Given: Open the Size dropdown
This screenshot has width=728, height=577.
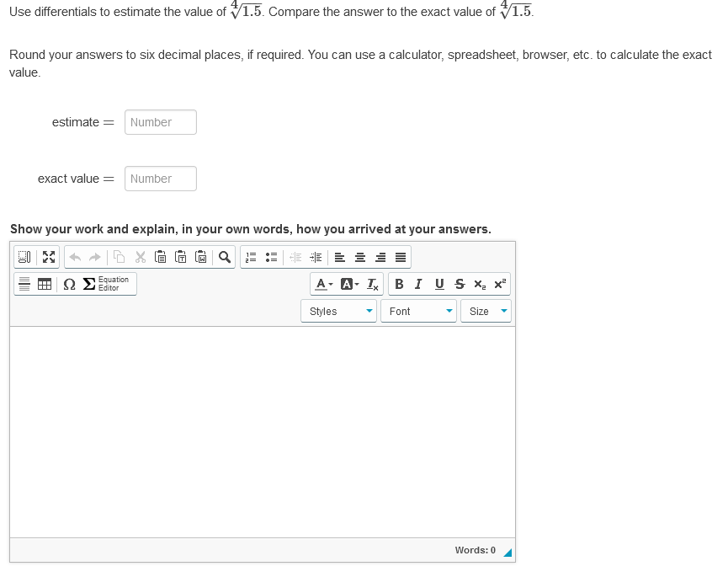Looking at the screenshot, I should click(x=486, y=312).
